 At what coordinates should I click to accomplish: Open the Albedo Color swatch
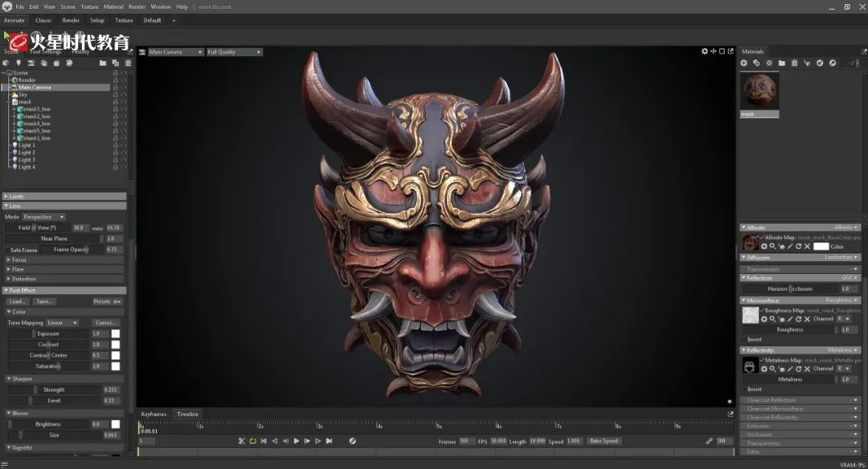(x=821, y=247)
